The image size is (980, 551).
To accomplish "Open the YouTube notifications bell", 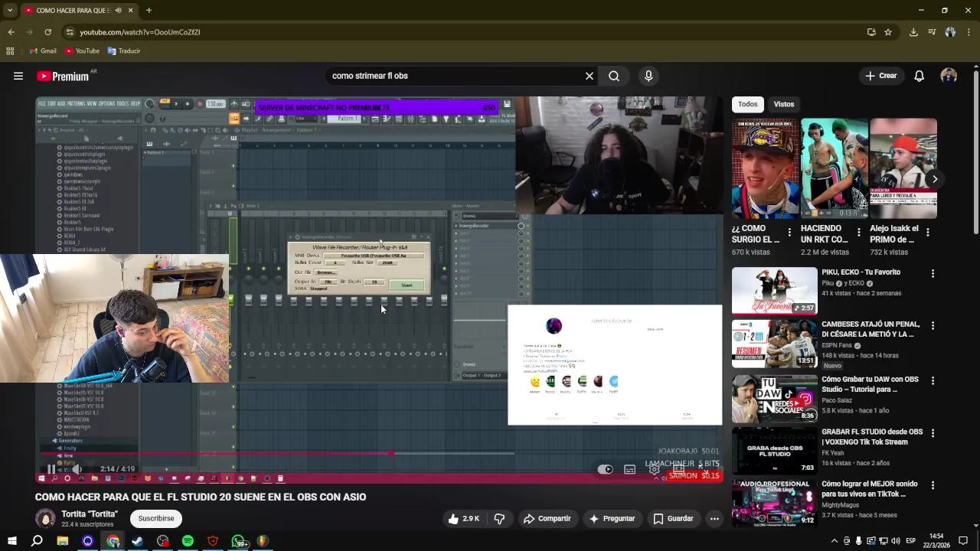I will [920, 76].
